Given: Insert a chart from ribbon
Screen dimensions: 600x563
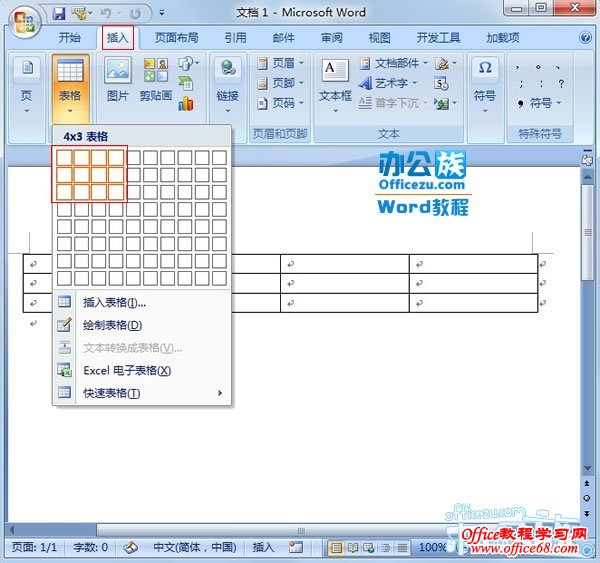Looking at the screenshot, I should 186,103.
